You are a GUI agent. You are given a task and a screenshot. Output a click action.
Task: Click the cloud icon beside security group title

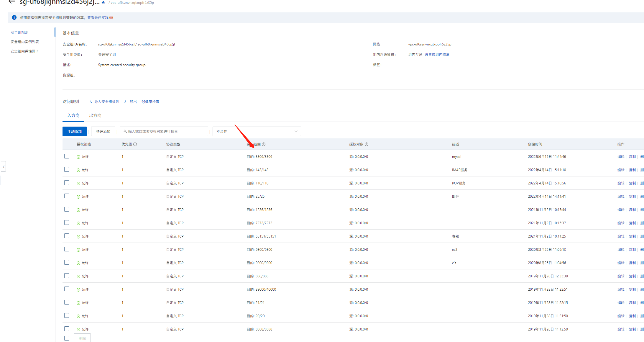[x=103, y=2]
